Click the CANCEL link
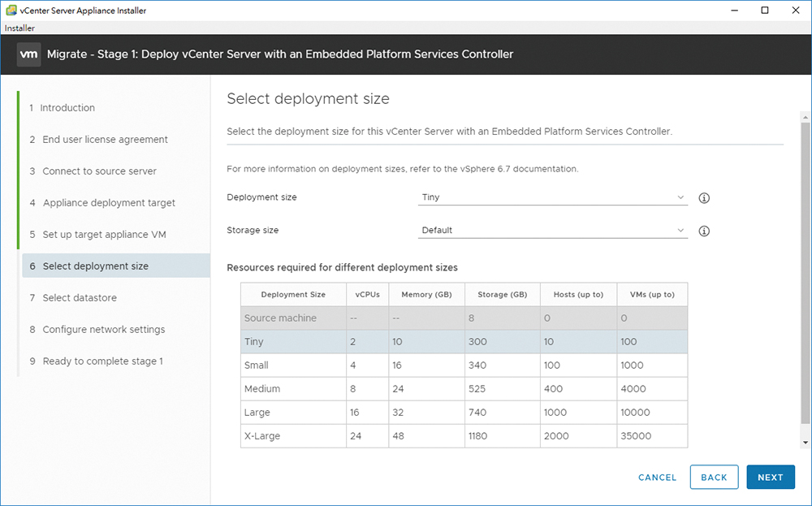 coord(657,478)
